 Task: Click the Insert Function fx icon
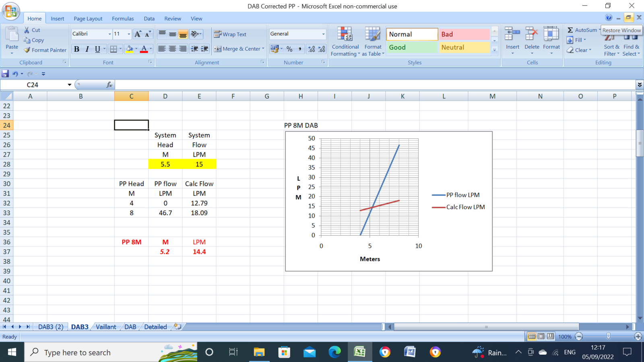(x=109, y=85)
